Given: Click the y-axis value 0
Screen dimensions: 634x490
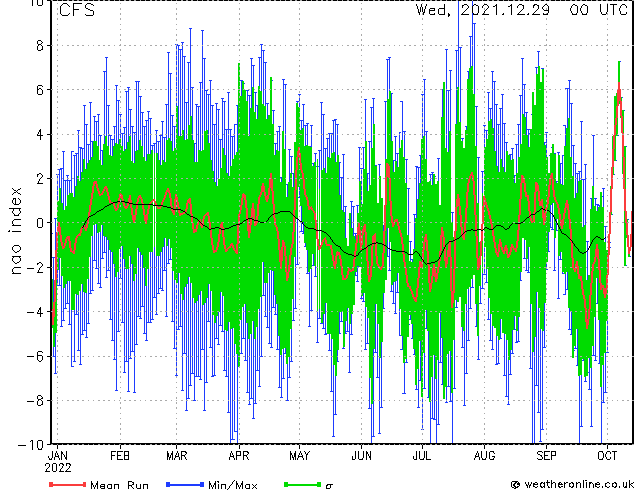Looking at the screenshot, I should coord(40,223).
